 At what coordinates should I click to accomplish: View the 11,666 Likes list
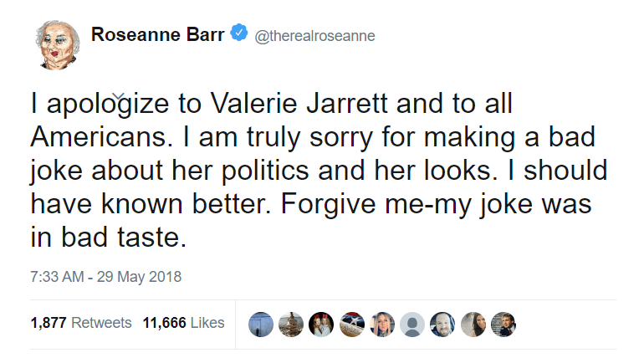coord(185,323)
